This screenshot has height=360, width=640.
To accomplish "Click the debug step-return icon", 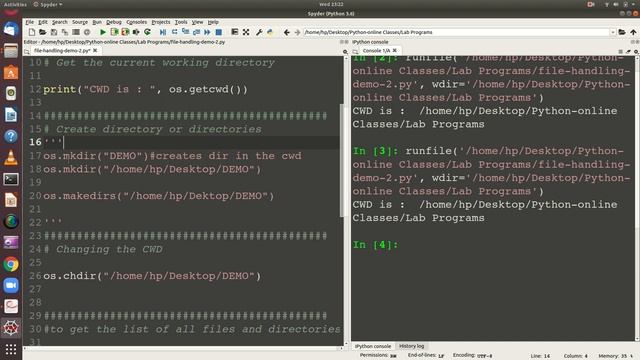I will coord(196,32).
